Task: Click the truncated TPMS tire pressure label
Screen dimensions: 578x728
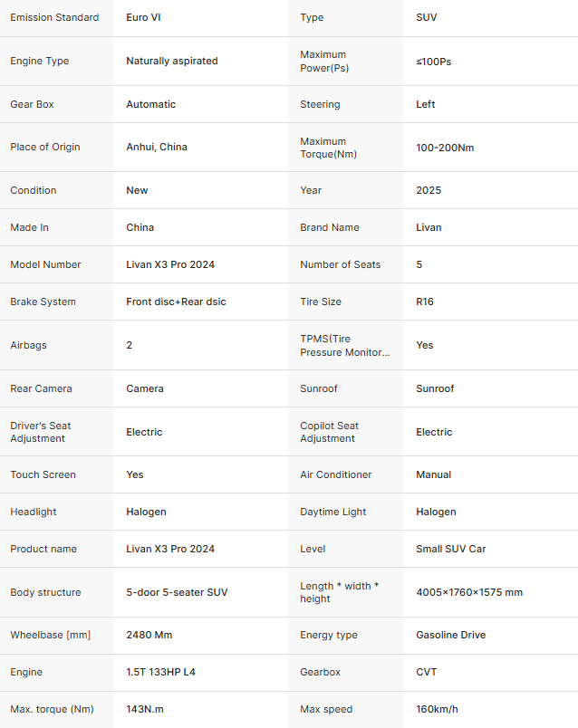Action: coord(345,345)
